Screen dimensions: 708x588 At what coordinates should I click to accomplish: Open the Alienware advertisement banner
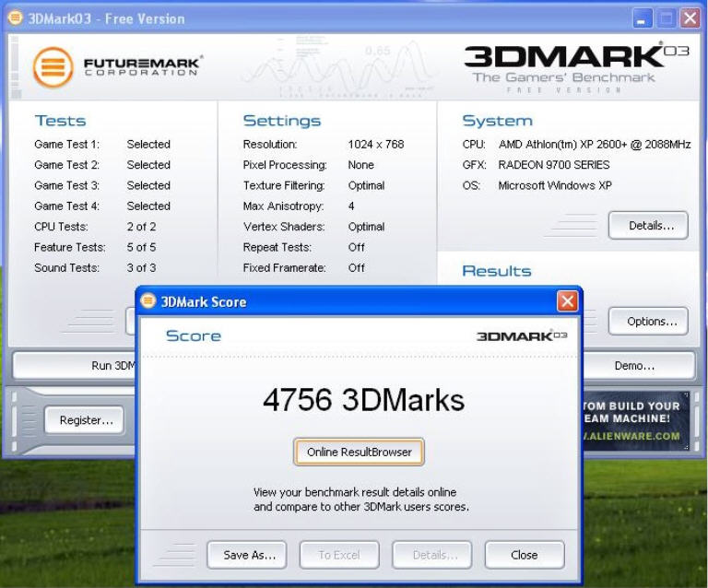[636, 420]
